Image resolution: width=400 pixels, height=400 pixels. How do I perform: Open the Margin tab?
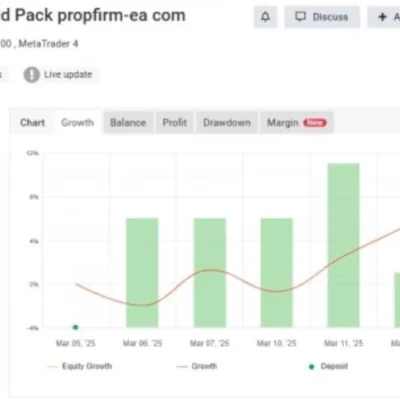(x=297, y=123)
